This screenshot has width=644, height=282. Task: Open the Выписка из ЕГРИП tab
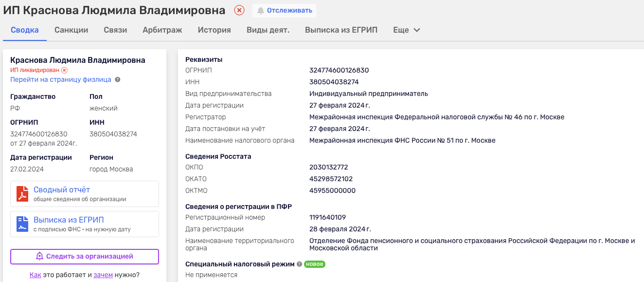point(340,30)
